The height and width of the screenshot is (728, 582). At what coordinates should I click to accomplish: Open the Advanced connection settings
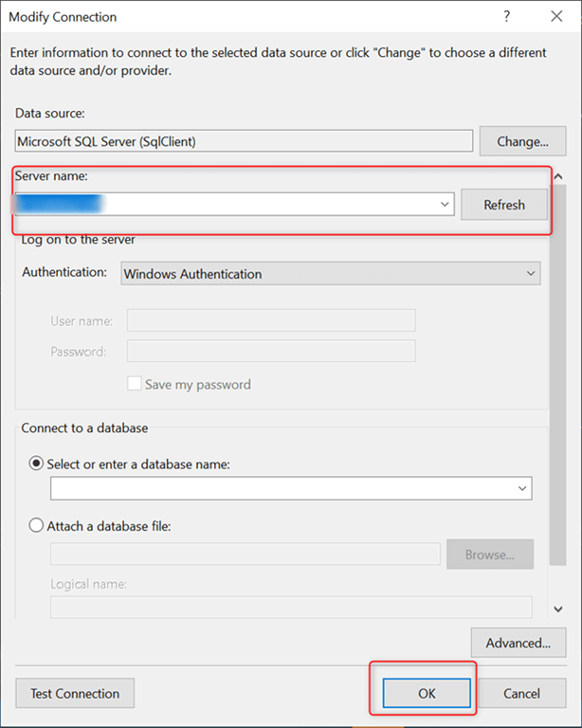tap(518, 643)
